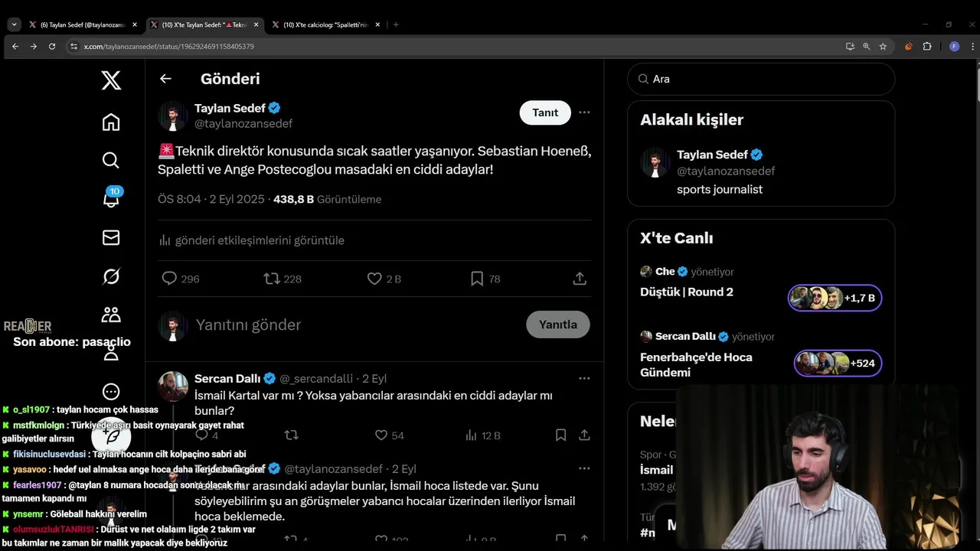
Task: Open browser profile avatar icon
Action: (x=954, y=47)
